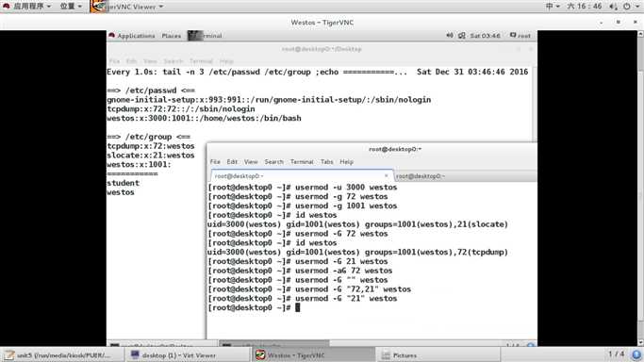
Task: Open File menu in background Desktop terminal
Action: click(x=114, y=61)
